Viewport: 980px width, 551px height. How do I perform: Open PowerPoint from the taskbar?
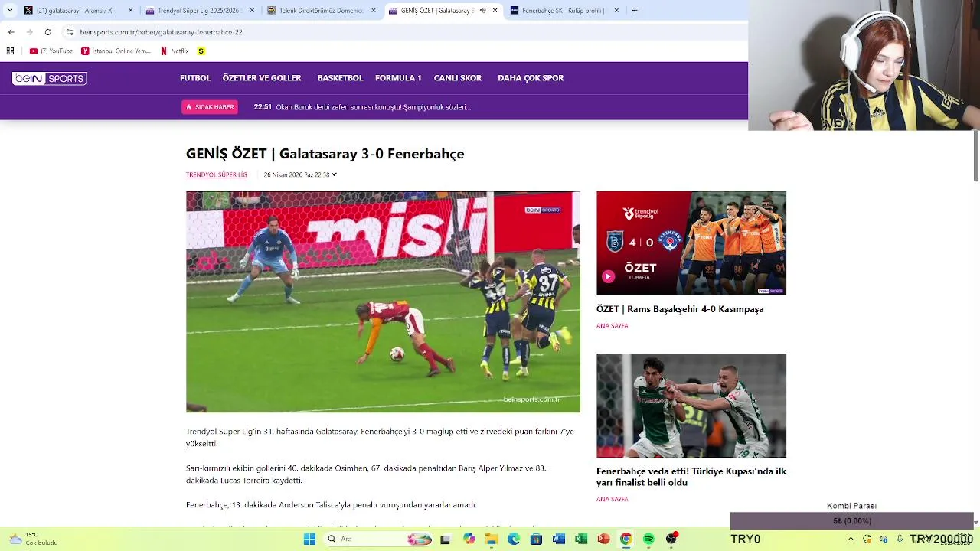pyautogui.click(x=603, y=539)
